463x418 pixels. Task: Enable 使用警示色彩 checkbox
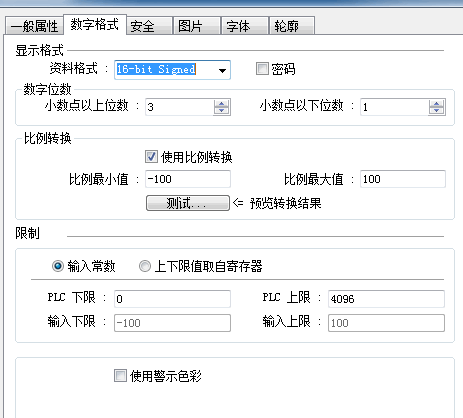click(120, 376)
